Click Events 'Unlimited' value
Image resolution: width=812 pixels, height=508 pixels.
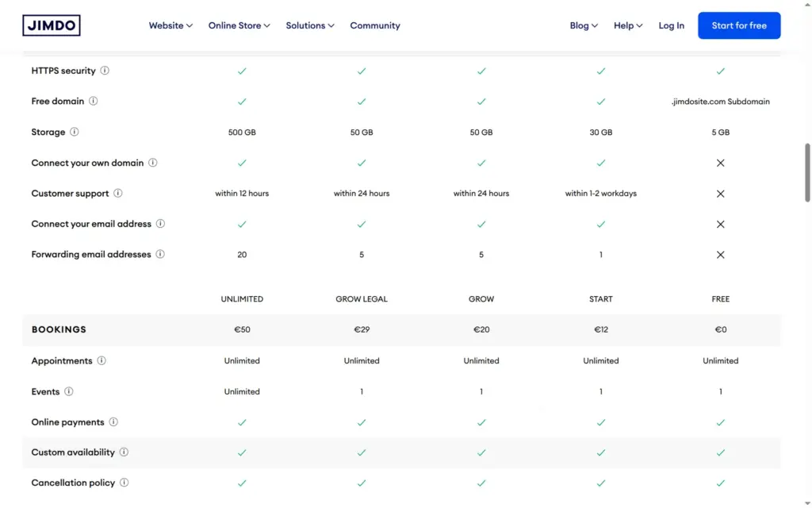coord(242,391)
